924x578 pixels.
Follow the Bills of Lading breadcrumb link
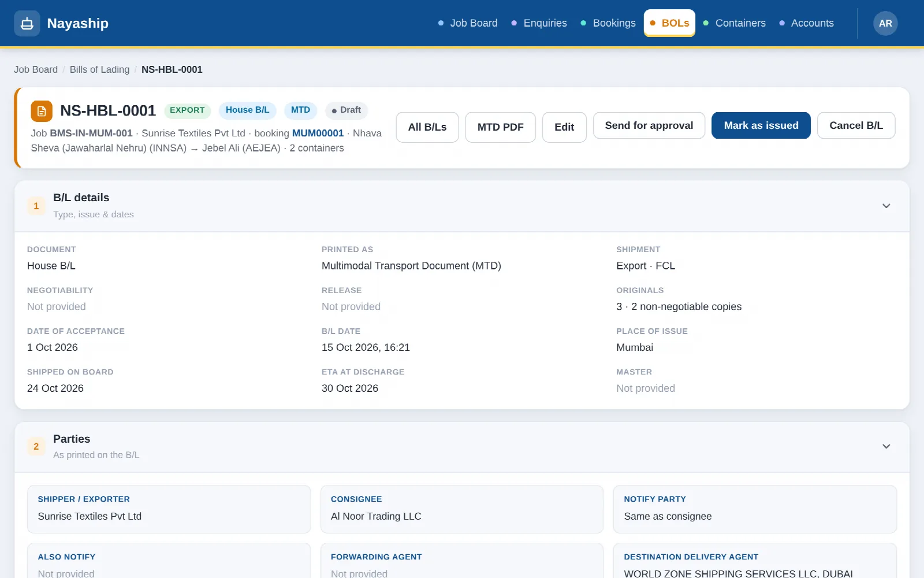click(x=99, y=69)
